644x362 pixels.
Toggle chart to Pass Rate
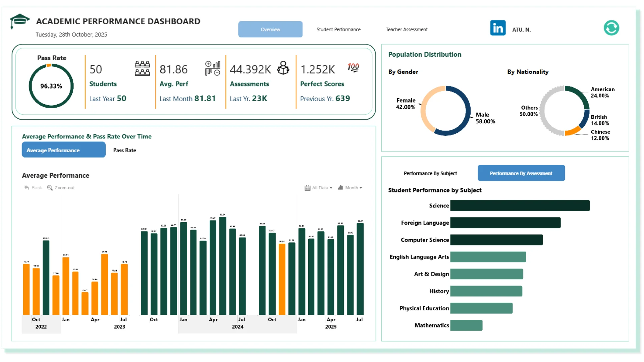coord(124,150)
